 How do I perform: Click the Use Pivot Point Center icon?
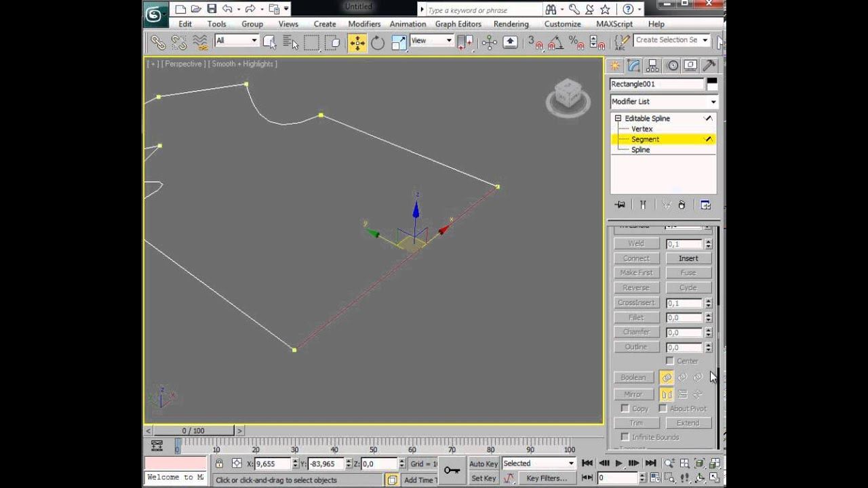pyautogui.click(x=465, y=43)
